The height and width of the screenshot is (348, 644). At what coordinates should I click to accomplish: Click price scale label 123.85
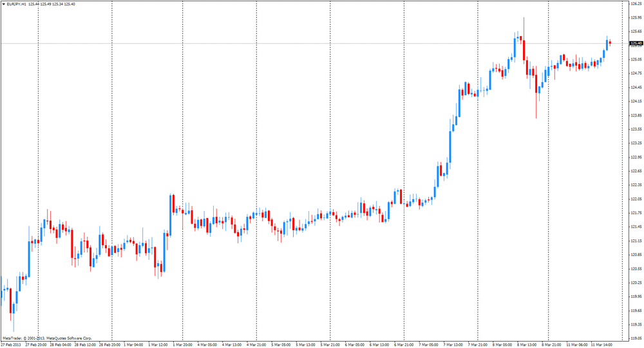click(636, 115)
